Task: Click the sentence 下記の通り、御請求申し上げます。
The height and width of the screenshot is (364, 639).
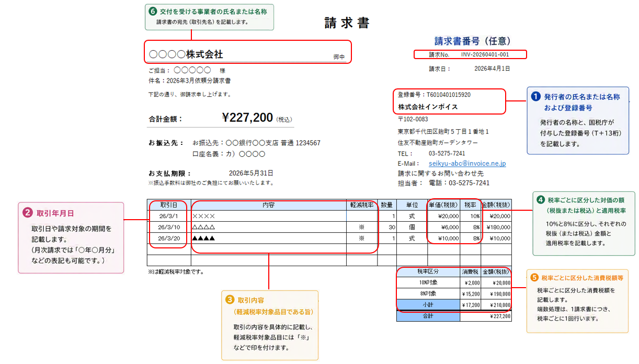Action: pos(190,95)
